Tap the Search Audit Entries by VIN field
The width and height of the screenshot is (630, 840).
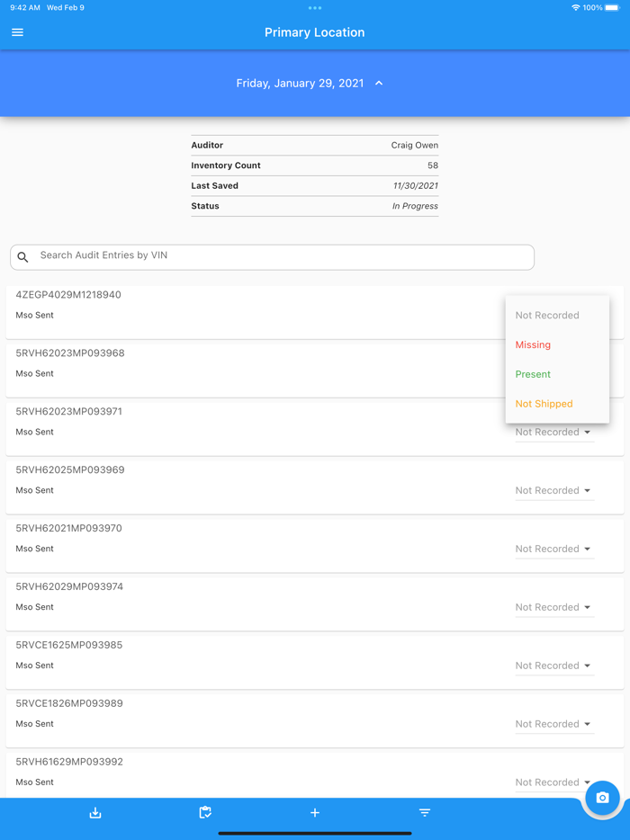(270, 257)
